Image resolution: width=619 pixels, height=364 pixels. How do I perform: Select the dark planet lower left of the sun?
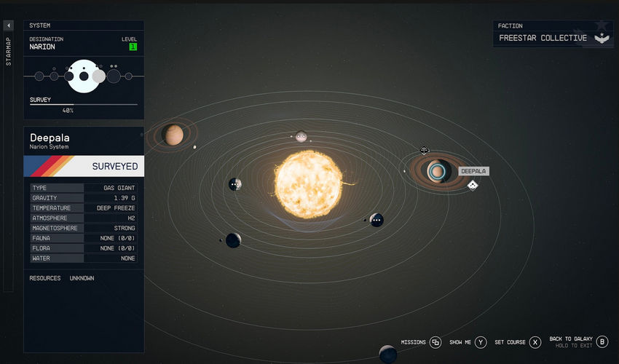click(x=233, y=240)
